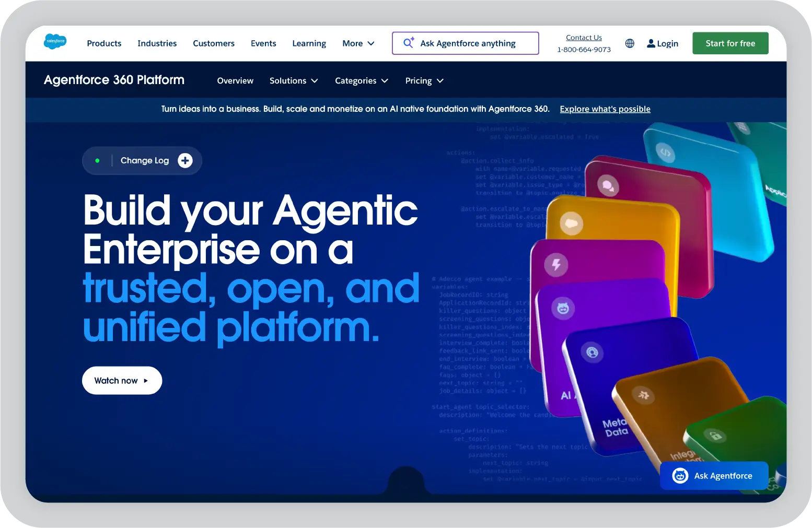Open the Events menu
812x528 pixels.
[x=263, y=43]
